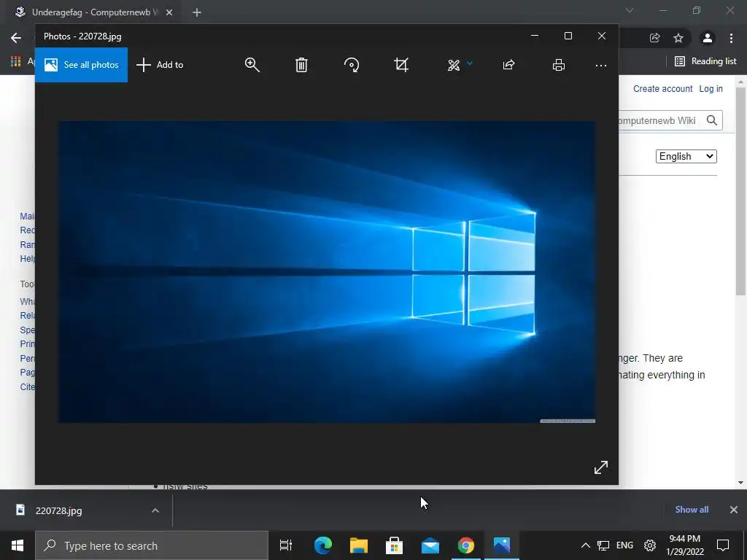This screenshot has height=560, width=747.
Task: Click Create account link on wiki
Action: [x=662, y=88]
